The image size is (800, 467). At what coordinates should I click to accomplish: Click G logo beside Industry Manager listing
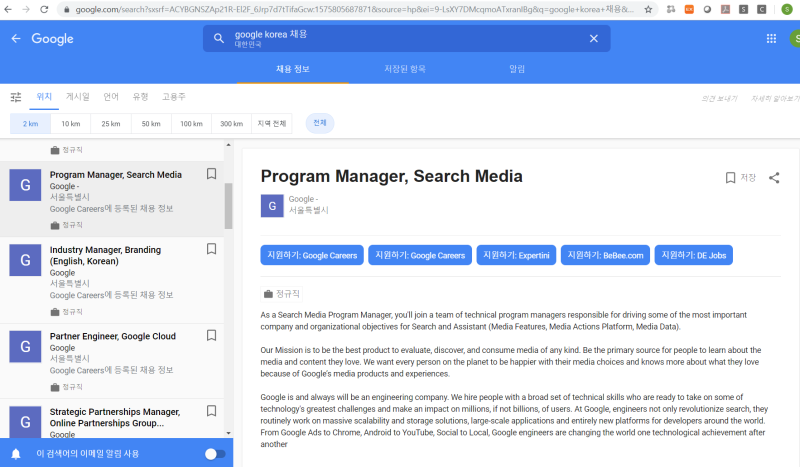click(x=25, y=260)
